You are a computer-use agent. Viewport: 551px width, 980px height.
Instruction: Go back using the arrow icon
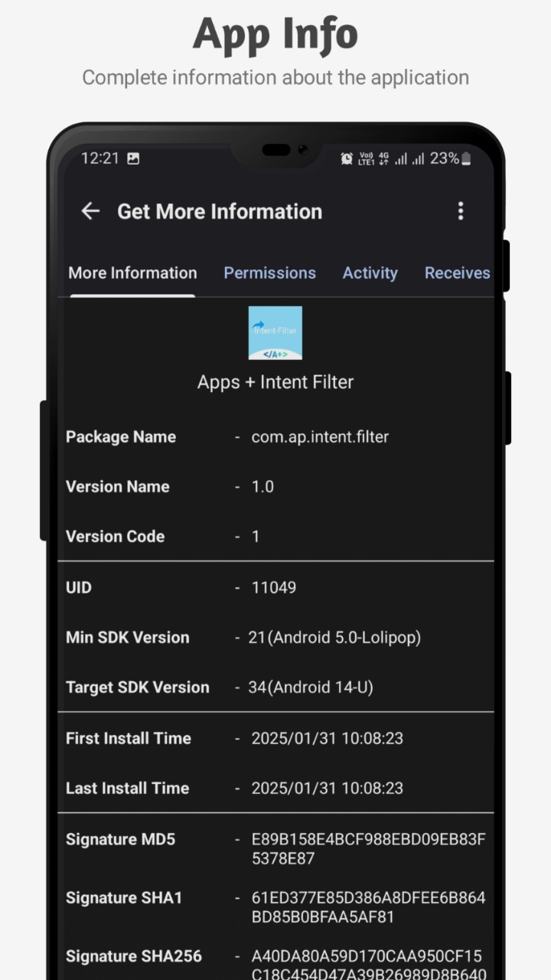pos(90,211)
